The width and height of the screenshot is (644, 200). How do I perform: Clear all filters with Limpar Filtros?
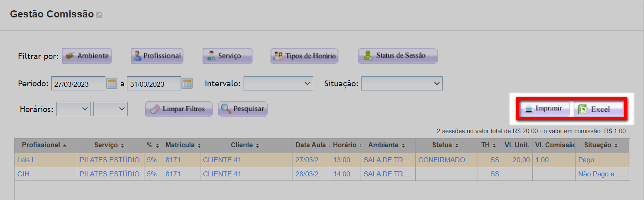tap(179, 109)
